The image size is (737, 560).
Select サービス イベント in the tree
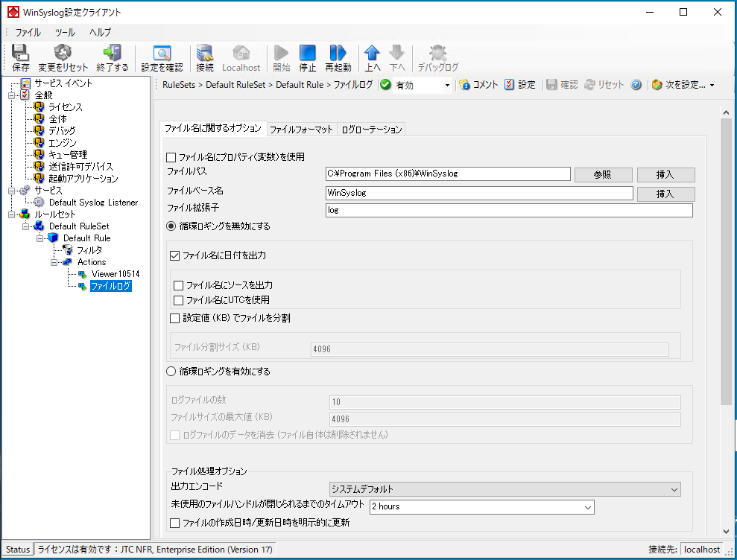pyautogui.click(x=63, y=83)
